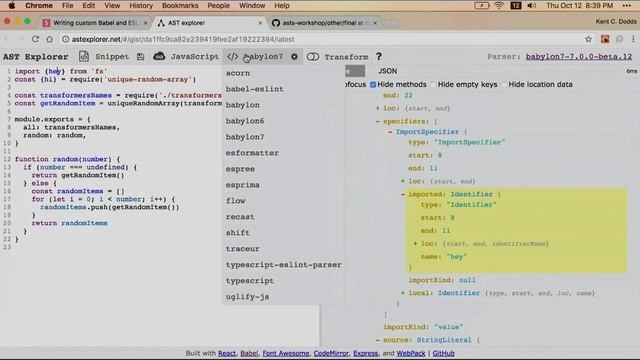The width and height of the screenshot is (640, 360).
Task: Open the help question mark icon
Action: click(379, 56)
